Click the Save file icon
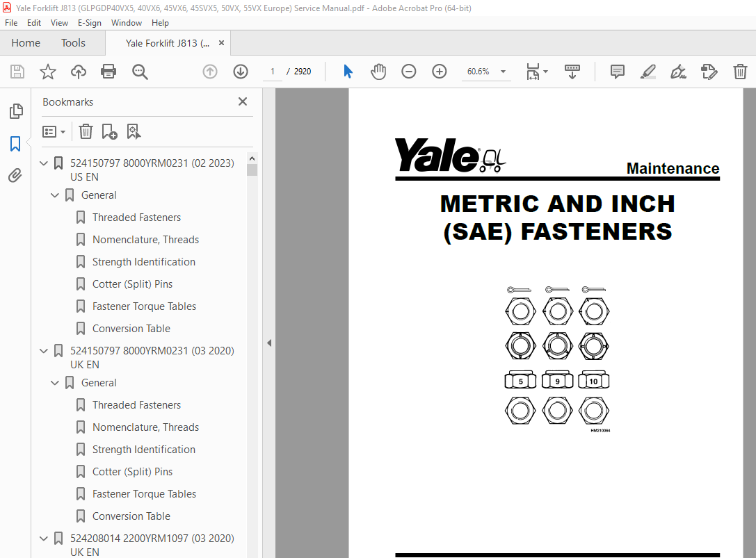Screen dimensions: 756x558 tap(17, 72)
